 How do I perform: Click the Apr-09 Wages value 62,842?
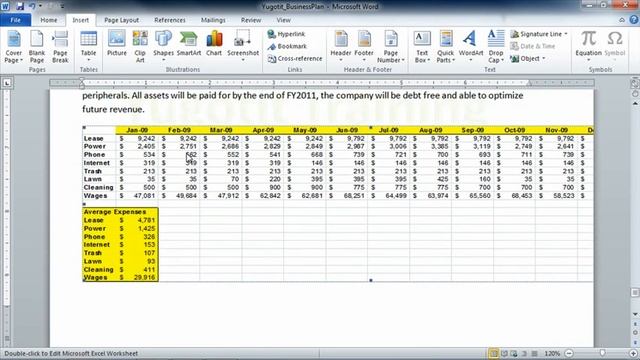click(x=270, y=196)
